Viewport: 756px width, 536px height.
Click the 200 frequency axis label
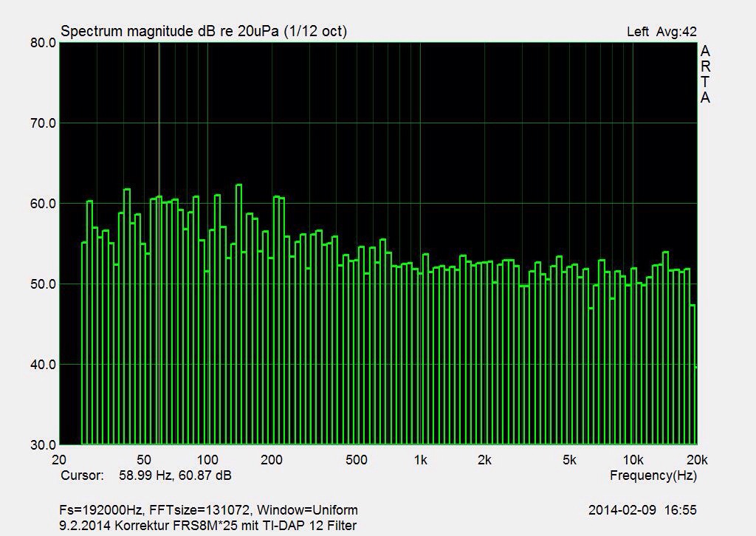click(272, 460)
